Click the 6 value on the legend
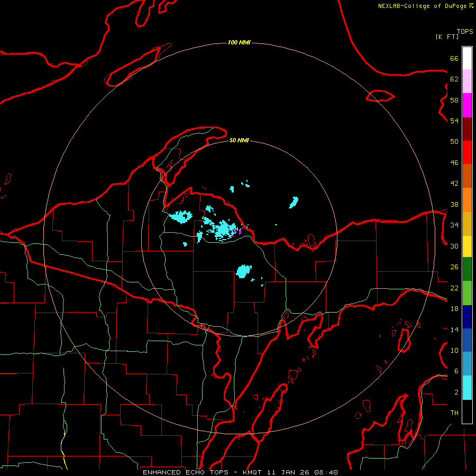 point(456,371)
